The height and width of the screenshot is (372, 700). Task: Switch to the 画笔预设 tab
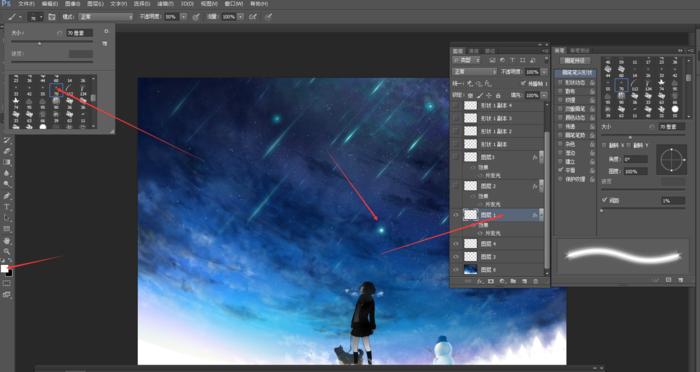[x=579, y=51]
